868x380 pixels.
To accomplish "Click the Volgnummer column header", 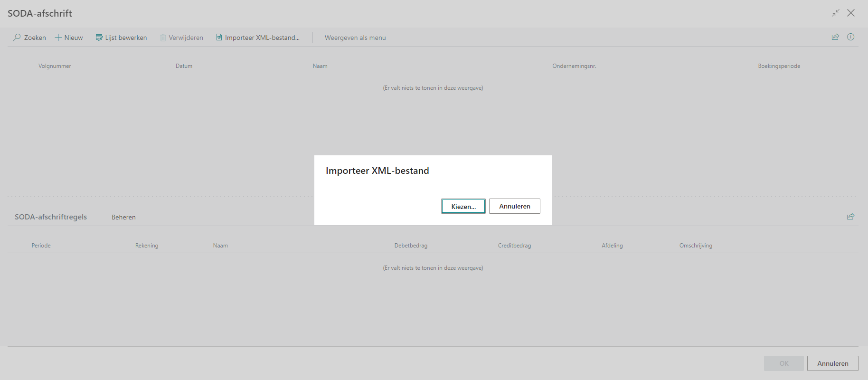I will 55,66.
